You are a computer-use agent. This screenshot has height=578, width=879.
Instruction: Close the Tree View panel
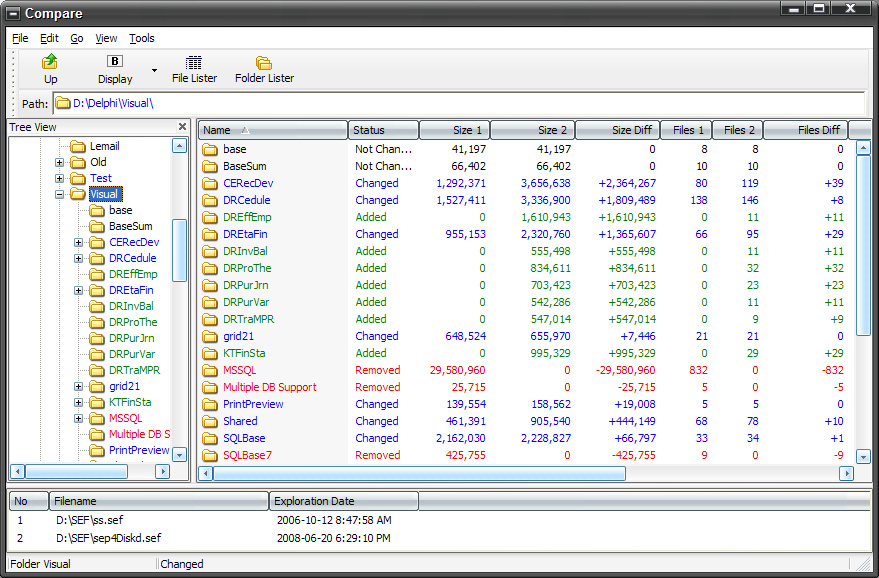pyautogui.click(x=182, y=127)
